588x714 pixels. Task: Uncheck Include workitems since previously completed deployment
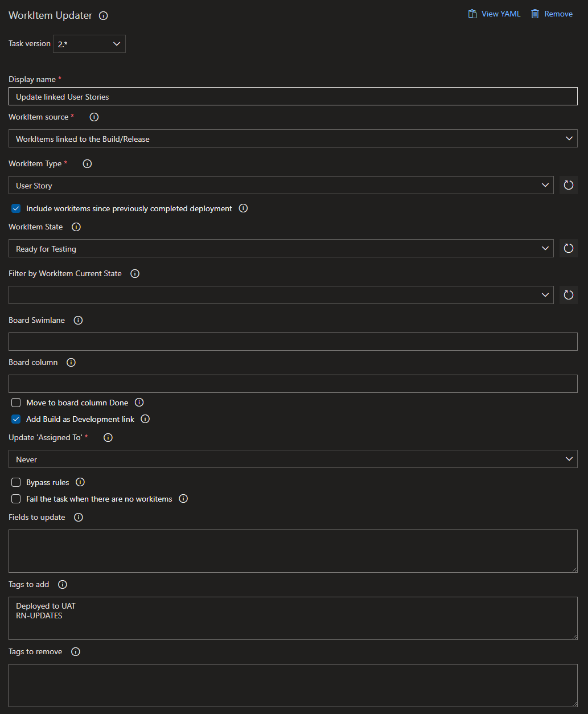(16, 208)
